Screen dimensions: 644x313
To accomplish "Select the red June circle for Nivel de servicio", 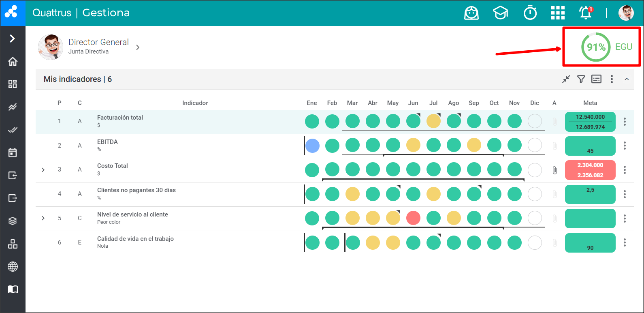I will point(413,218).
